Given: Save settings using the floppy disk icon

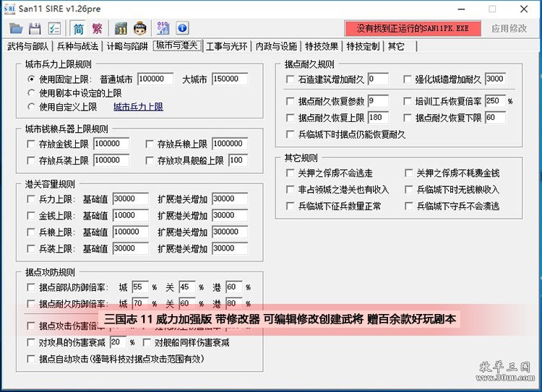Looking at the screenshot, I should click(35, 28).
